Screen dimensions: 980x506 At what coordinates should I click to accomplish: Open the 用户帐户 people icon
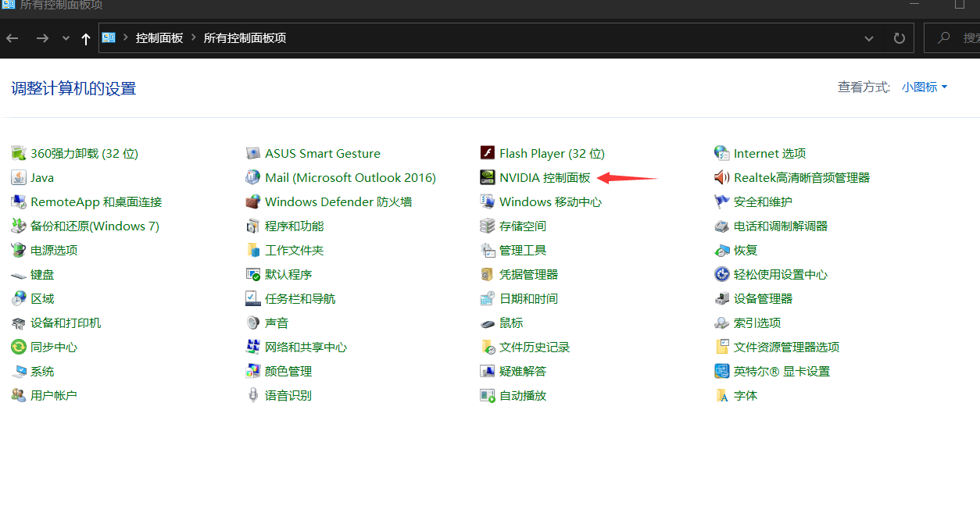pyautogui.click(x=19, y=395)
